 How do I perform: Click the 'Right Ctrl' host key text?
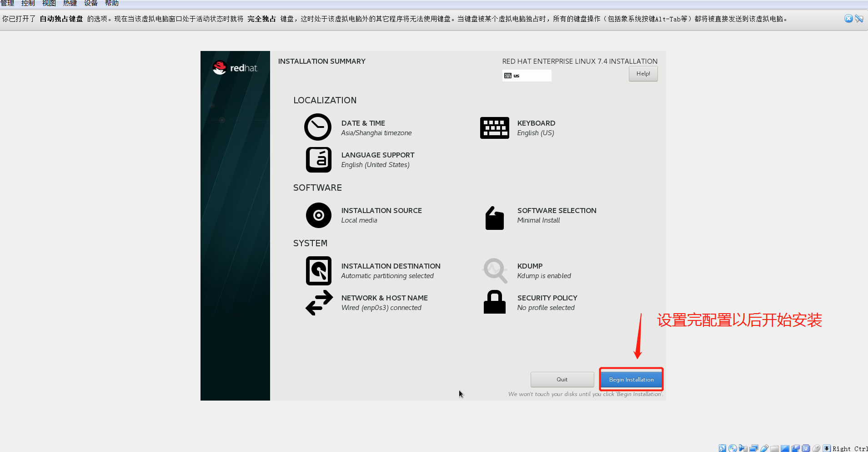(x=850, y=449)
